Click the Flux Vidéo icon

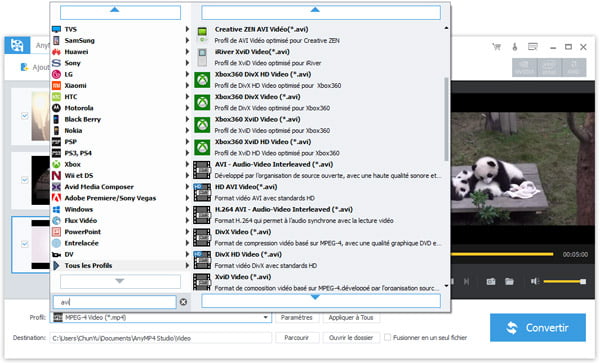[x=56, y=220]
